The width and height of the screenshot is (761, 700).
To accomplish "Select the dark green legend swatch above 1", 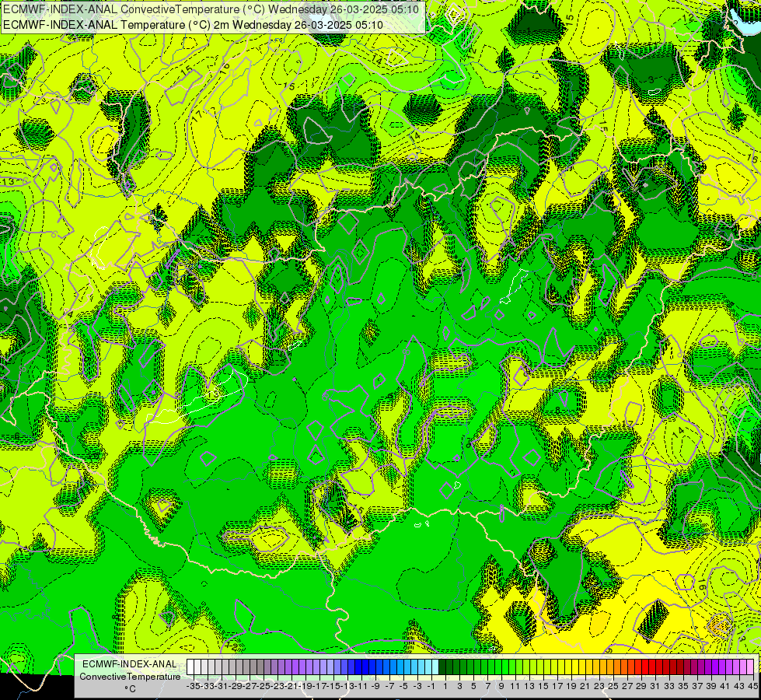I will tap(442, 667).
